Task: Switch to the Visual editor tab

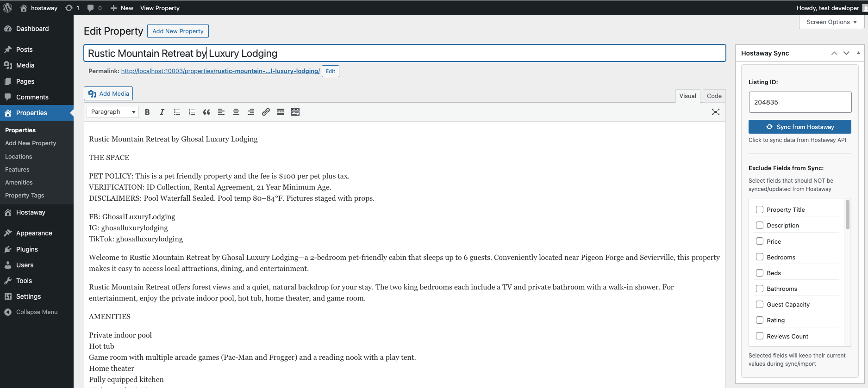Action: (687, 96)
